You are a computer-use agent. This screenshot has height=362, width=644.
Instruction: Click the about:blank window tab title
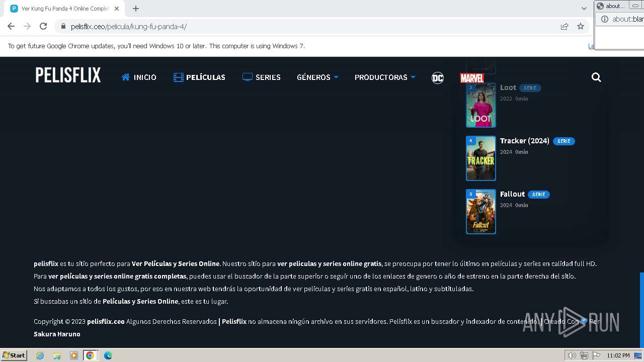tap(615, 6)
